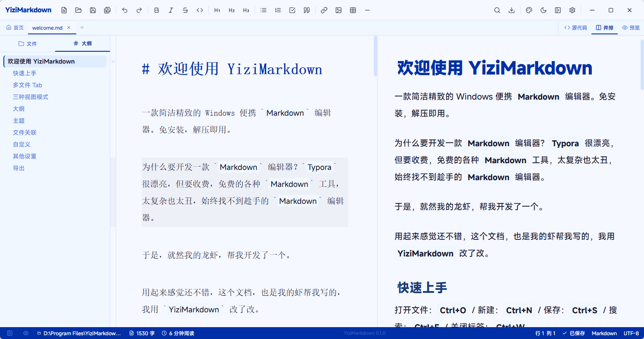The image size is (644, 339).
Task: Insert a horizontal rule
Action: point(367,10)
